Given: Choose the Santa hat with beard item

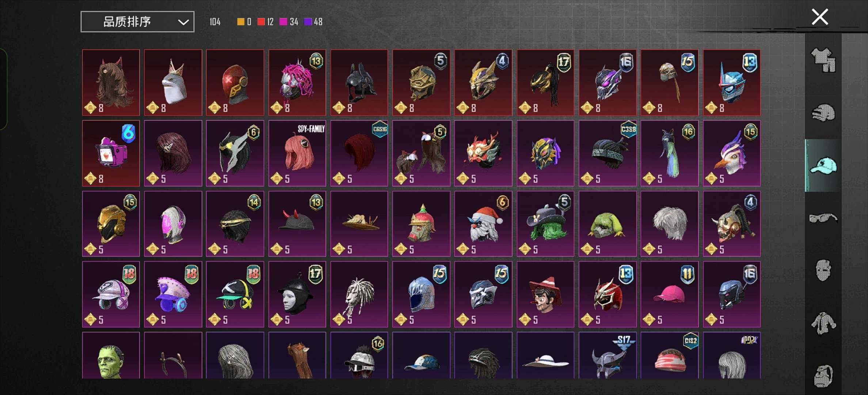Looking at the screenshot, I should [x=483, y=224].
